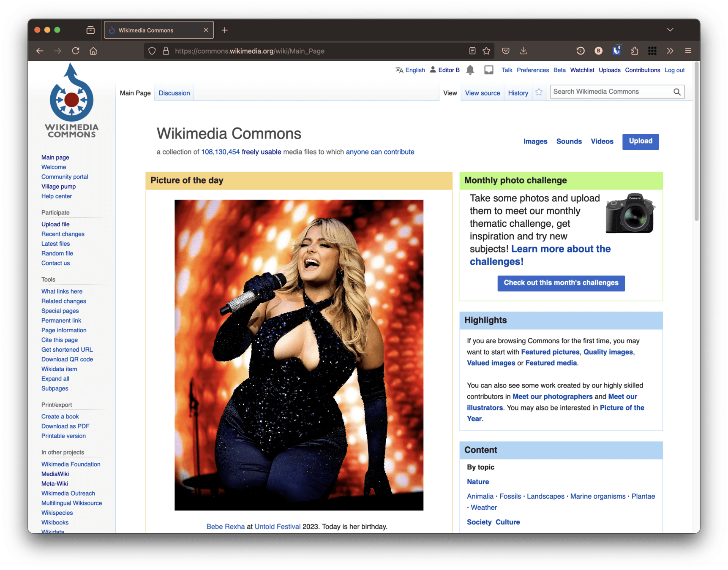The height and width of the screenshot is (570, 728).
Task: Toggle reader view icon in address bar
Action: coord(472,51)
